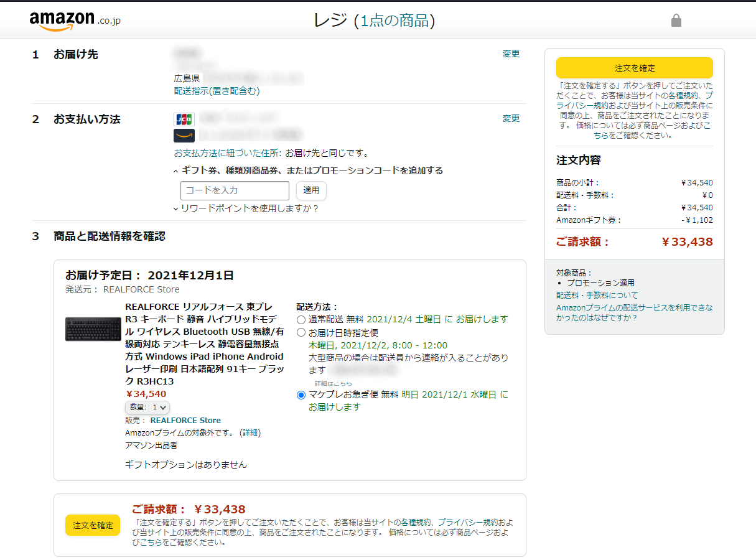Click the ギフトオプションはありません text
This screenshot has height=560, width=756.
186,465
